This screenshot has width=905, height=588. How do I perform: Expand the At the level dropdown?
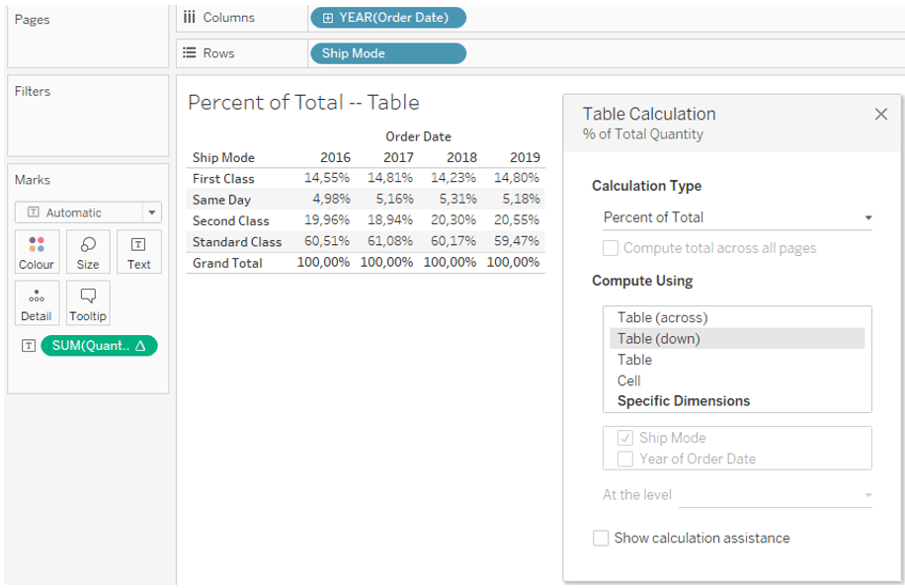pos(776,495)
